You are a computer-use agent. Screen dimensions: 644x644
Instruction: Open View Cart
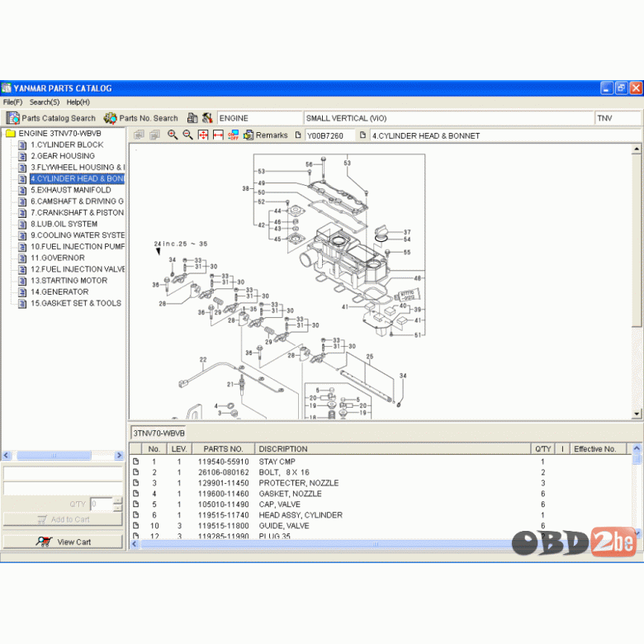click(63, 542)
